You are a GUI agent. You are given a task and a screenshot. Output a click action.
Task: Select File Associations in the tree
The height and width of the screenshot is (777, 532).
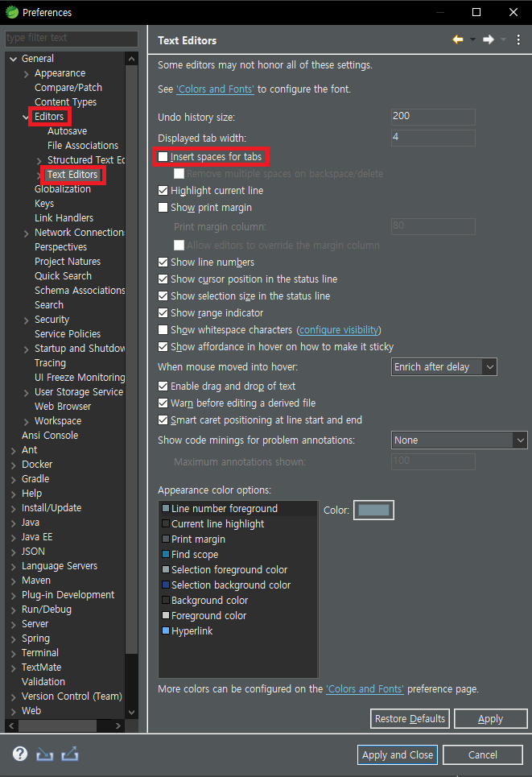pyautogui.click(x=83, y=145)
